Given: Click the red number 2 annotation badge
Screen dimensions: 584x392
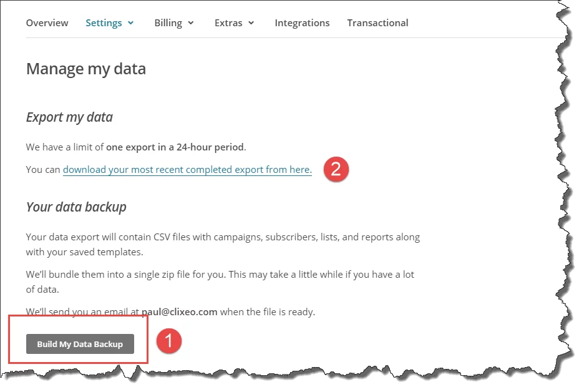Looking at the screenshot, I should (336, 170).
